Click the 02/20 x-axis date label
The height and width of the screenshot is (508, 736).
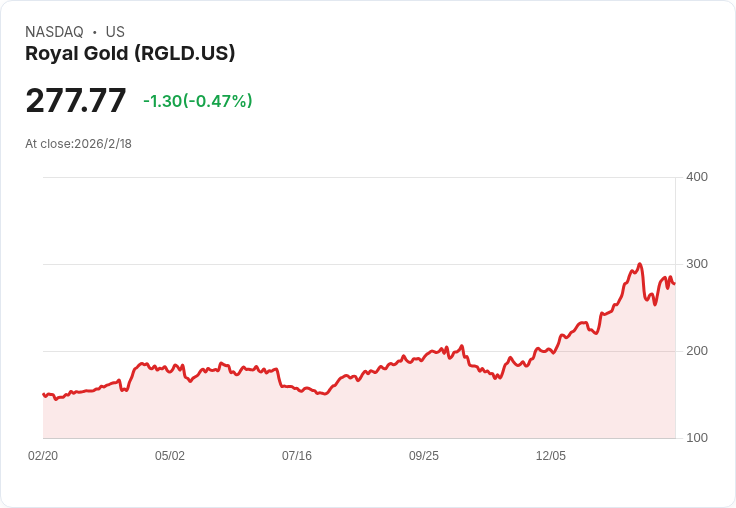pos(43,456)
